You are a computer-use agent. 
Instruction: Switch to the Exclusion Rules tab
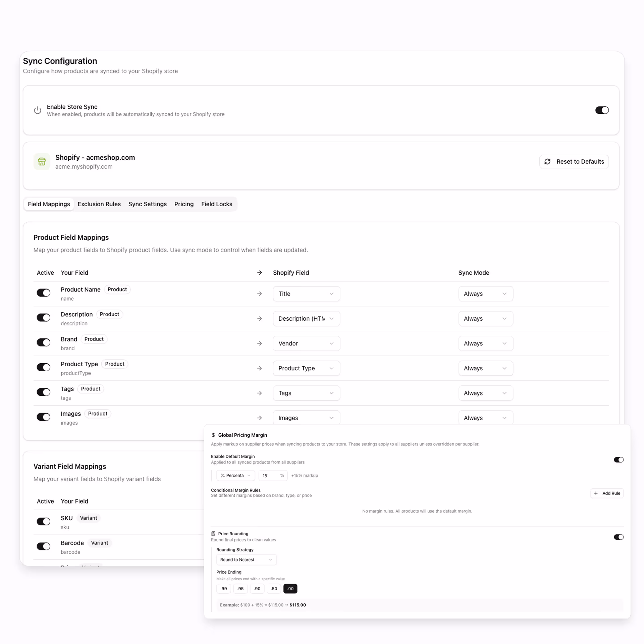(x=99, y=204)
